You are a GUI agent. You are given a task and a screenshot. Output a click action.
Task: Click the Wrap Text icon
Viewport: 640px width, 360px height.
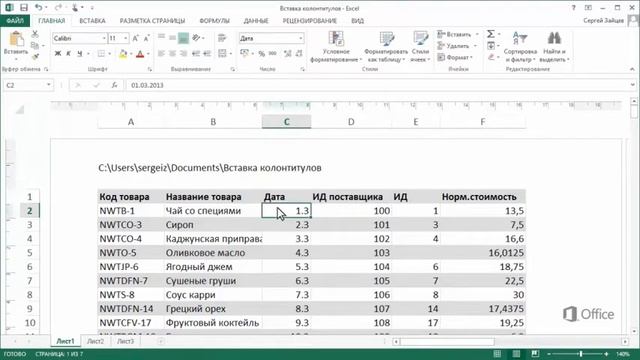point(222,38)
